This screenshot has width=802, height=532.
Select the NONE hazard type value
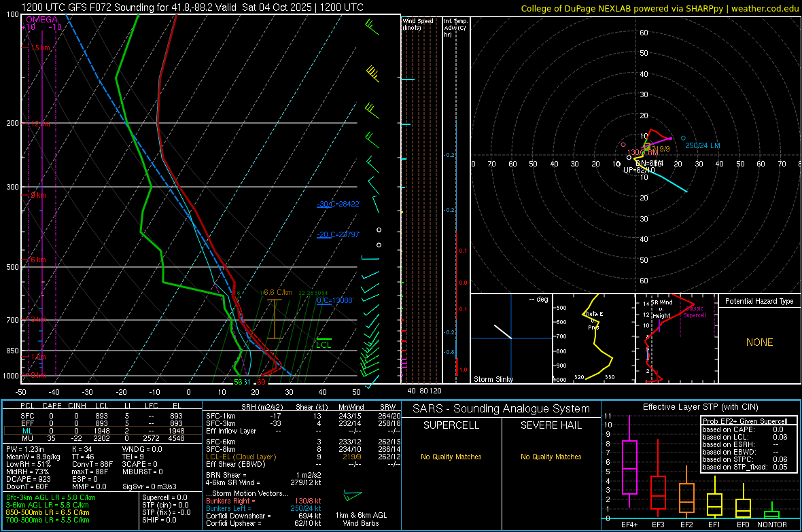pos(759,342)
